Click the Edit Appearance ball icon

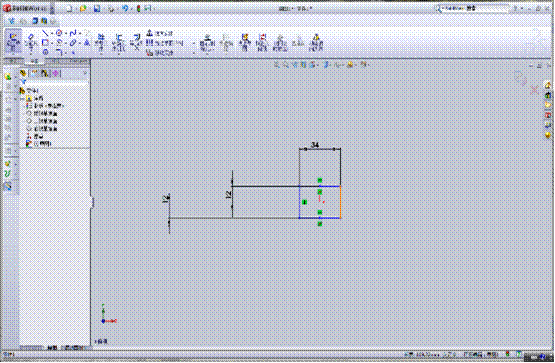[x=350, y=65]
